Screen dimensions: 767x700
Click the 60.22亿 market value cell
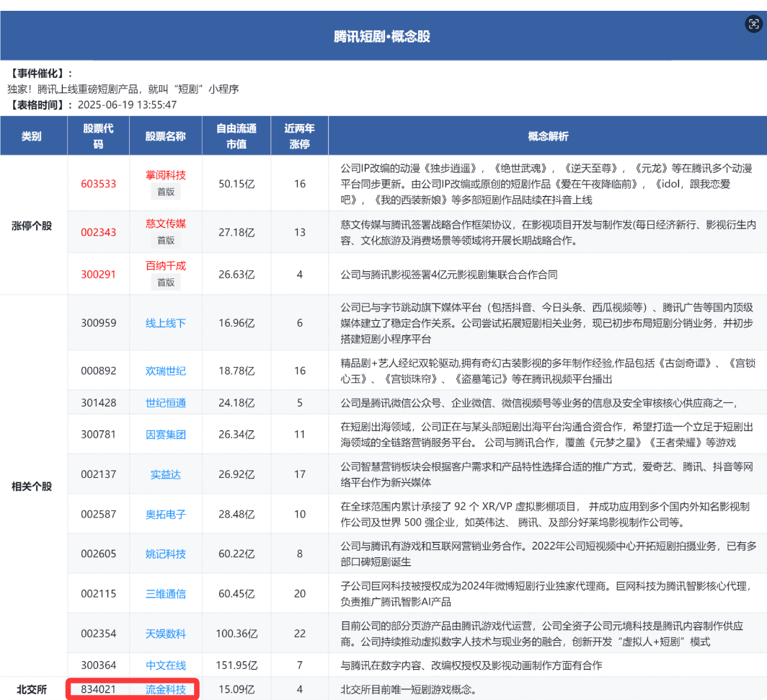pos(236,554)
